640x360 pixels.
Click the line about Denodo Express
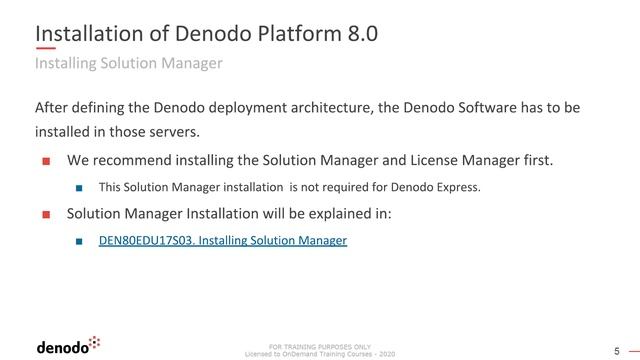tap(289, 187)
